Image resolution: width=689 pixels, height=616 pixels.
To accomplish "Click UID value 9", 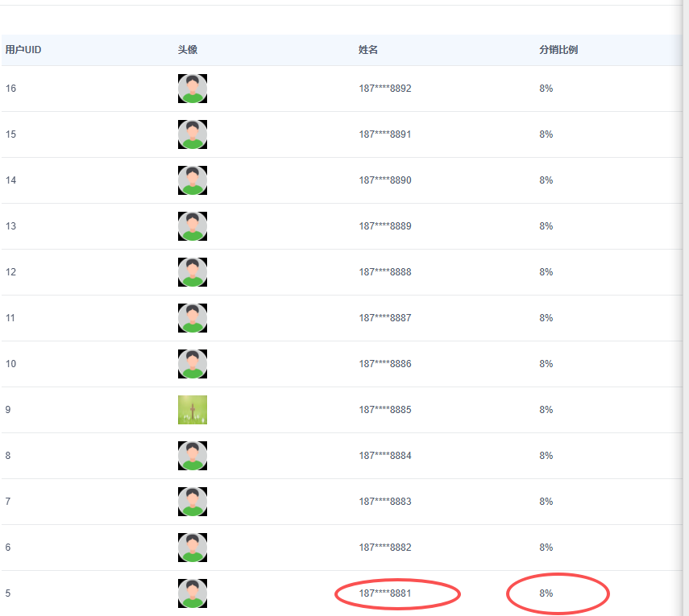I will click(8, 410).
